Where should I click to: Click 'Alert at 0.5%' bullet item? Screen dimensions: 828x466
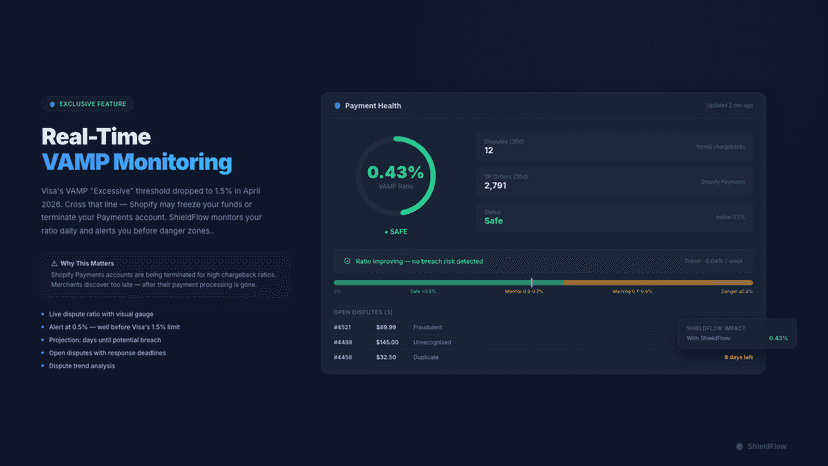tap(114, 327)
